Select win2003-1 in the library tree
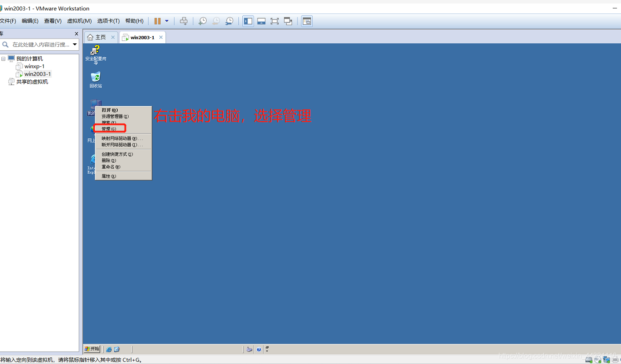This screenshot has width=621, height=364. [x=37, y=74]
